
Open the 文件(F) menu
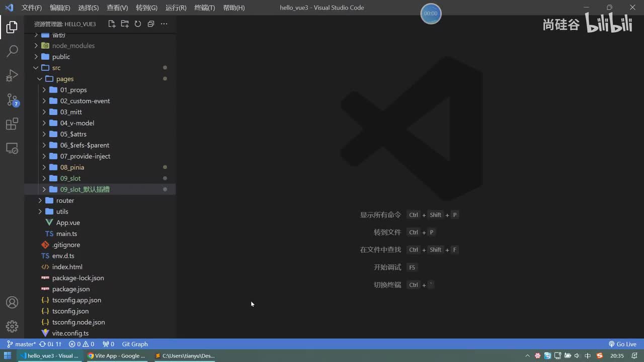click(32, 8)
